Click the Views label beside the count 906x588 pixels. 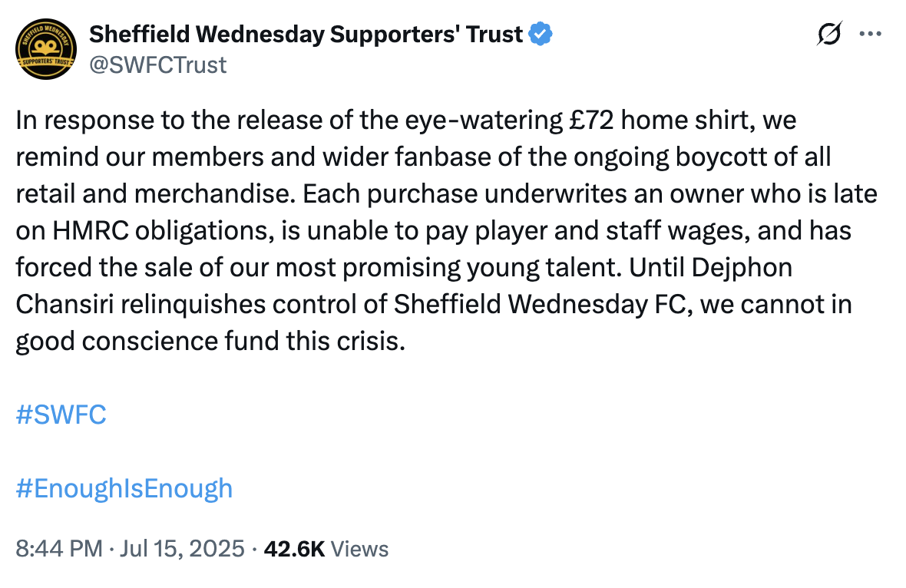point(359,549)
